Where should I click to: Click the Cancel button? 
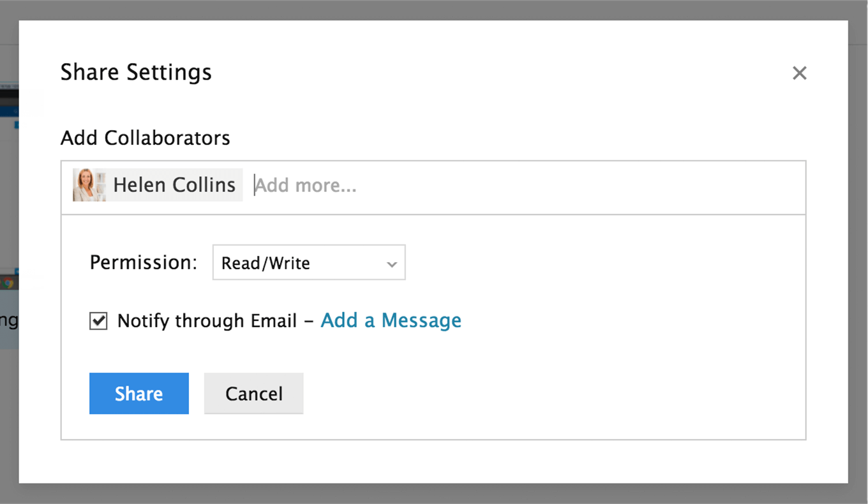[x=254, y=394]
